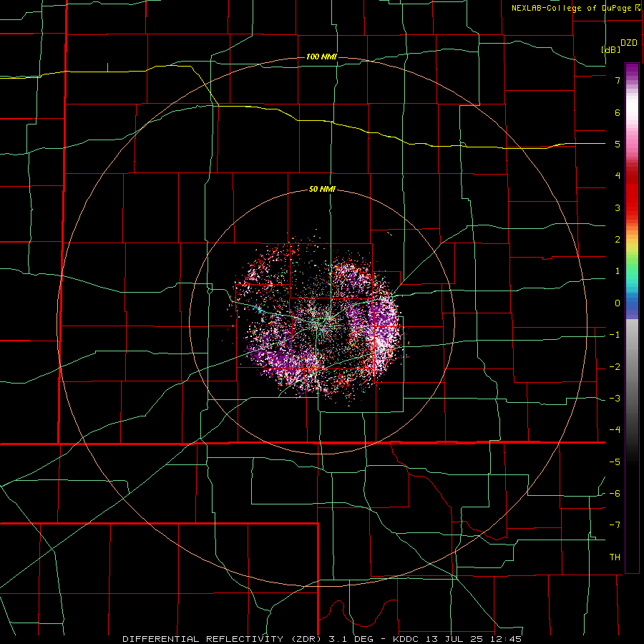Click the Differential Reflectivity caption at bottom
Viewport: 644px width, 644px height.
(322, 639)
